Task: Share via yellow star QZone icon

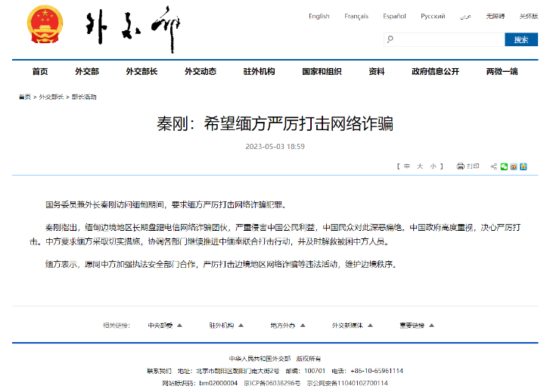Action: (523, 166)
